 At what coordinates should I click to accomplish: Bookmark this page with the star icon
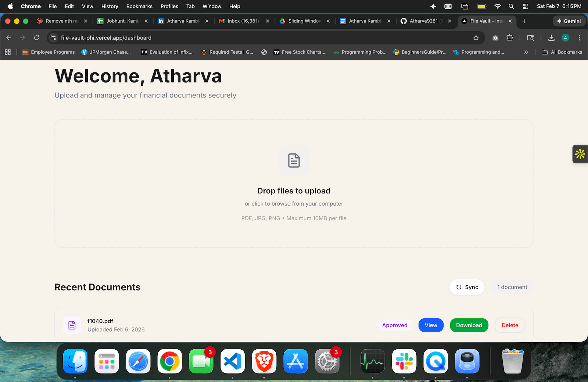(476, 38)
